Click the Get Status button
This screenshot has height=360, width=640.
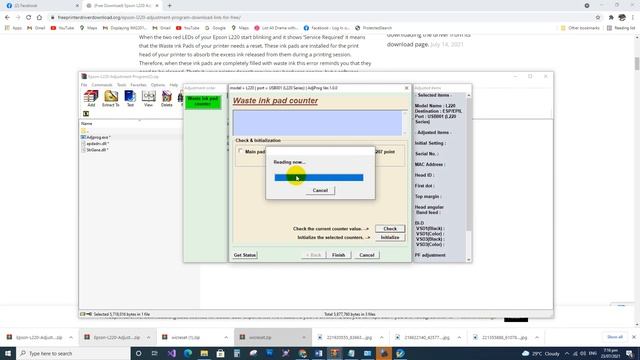[244, 255]
